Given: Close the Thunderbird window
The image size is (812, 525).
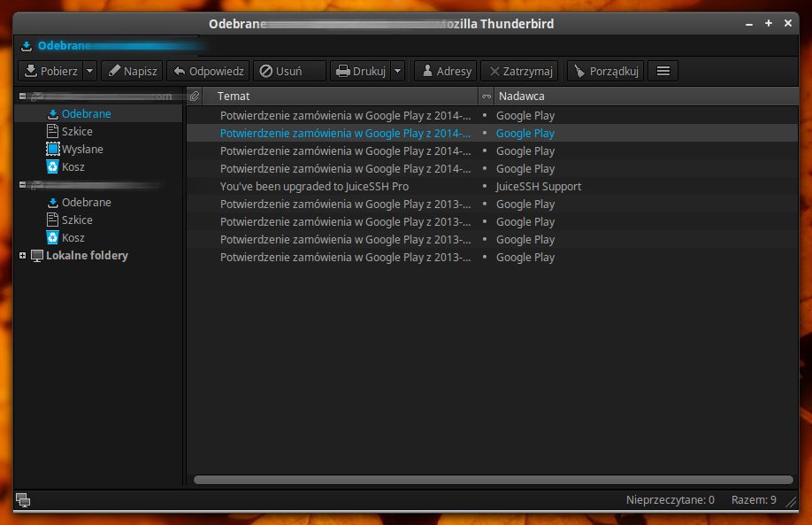Looking at the screenshot, I should tap(787, 23).
